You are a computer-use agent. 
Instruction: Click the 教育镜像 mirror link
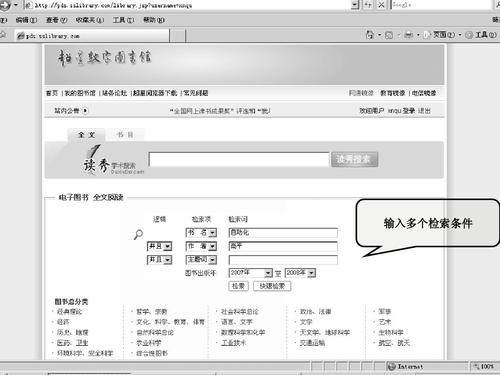click(393, 93)
